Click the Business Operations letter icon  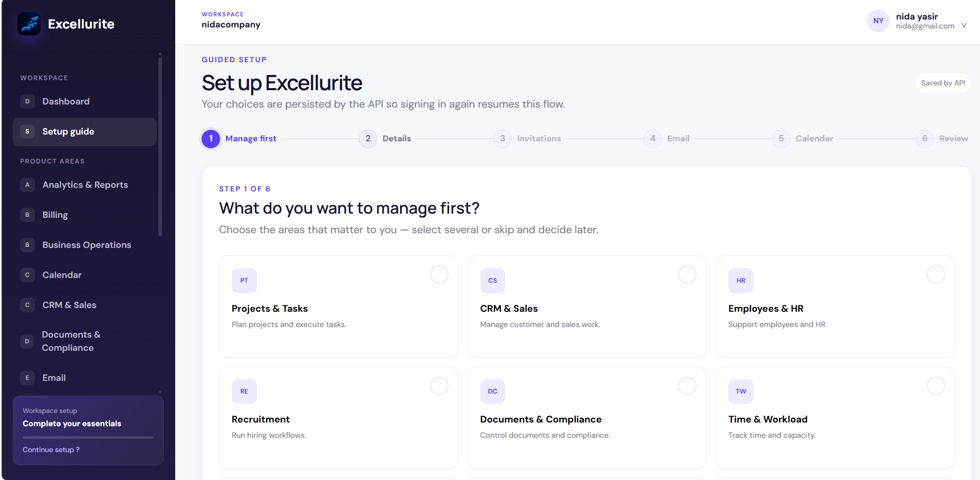point(27,245)
